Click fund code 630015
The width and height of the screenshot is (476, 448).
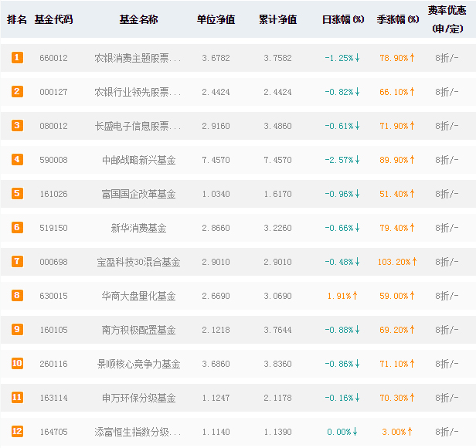pos(54,296)
